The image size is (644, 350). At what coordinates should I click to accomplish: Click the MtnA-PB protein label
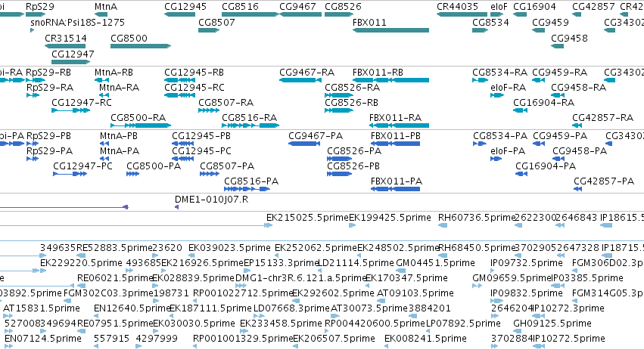[x=119, y=136]
